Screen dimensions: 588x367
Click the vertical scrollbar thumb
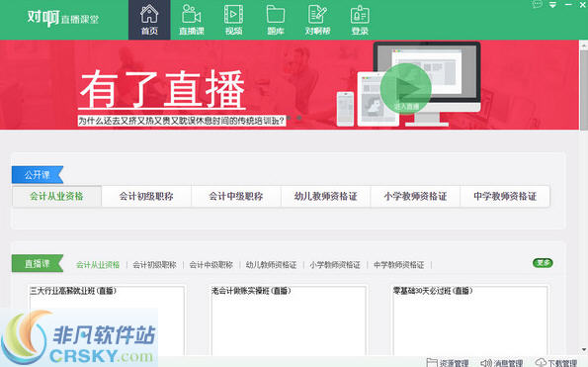click(x=584, y=90)
